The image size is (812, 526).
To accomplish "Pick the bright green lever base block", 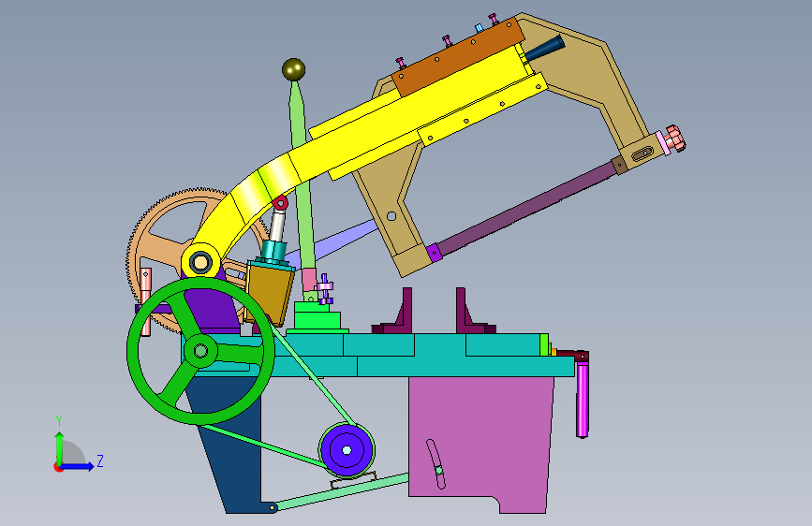I will pyautogui.click(x=317, y=318).
